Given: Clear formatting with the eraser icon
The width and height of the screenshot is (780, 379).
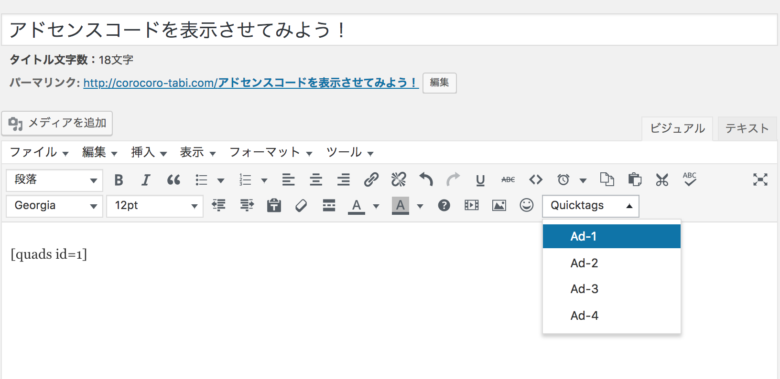Looking at the screenshot, I should (x=301, y=205).
